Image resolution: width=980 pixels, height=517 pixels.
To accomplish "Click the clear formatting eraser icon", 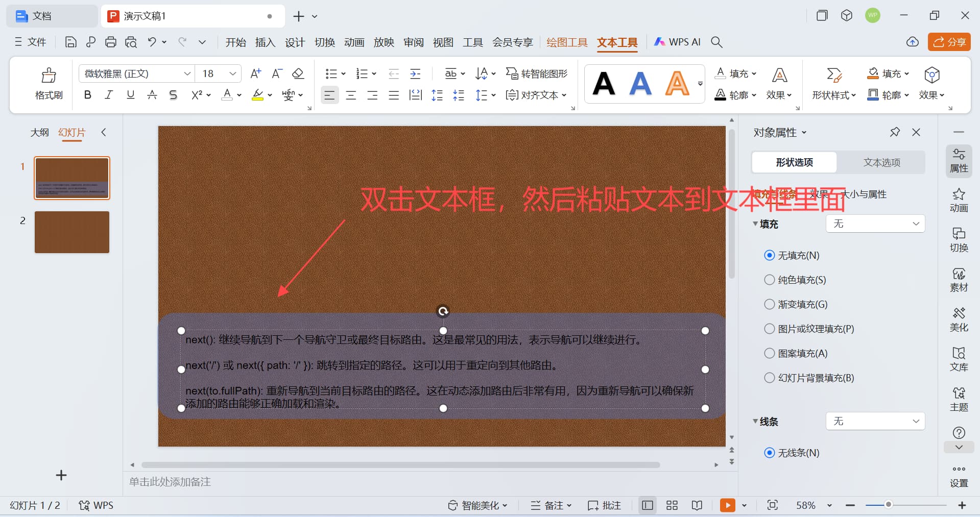I will click(x=298, y=73).
